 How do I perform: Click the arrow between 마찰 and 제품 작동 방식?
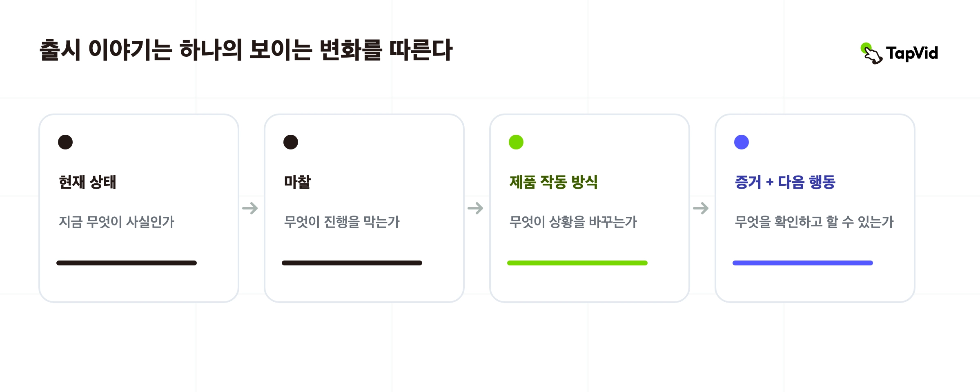coord(475,208)
